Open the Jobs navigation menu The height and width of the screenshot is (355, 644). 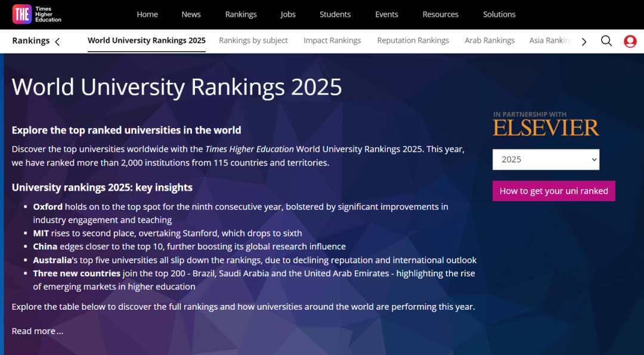(x=288, y=14)
